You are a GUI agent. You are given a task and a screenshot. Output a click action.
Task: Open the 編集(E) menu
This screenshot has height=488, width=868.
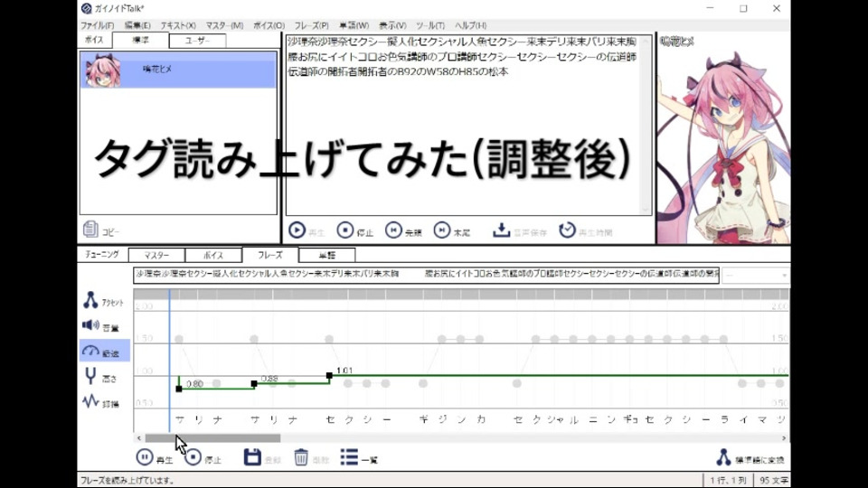point(137,25)
